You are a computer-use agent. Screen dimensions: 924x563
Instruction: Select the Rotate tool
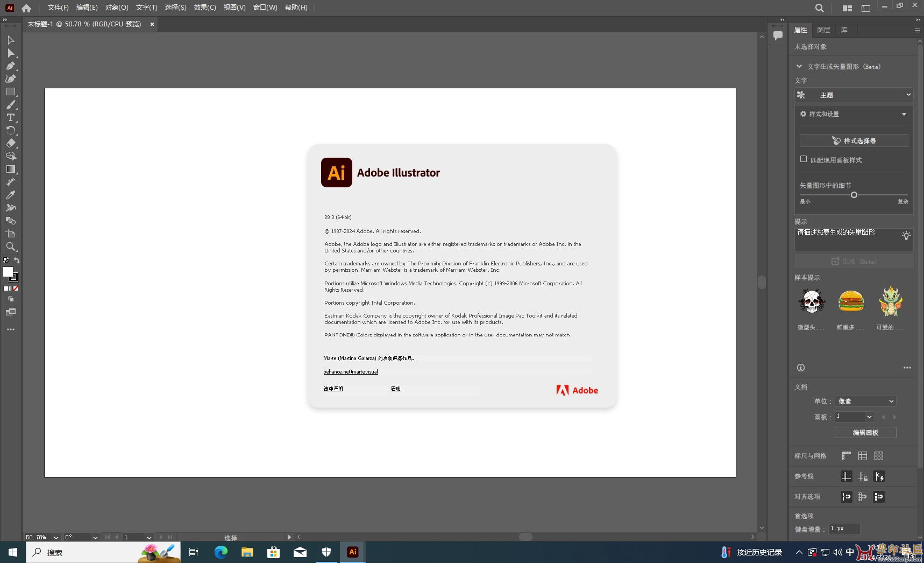pyautogui.click(x=10, y=131)
